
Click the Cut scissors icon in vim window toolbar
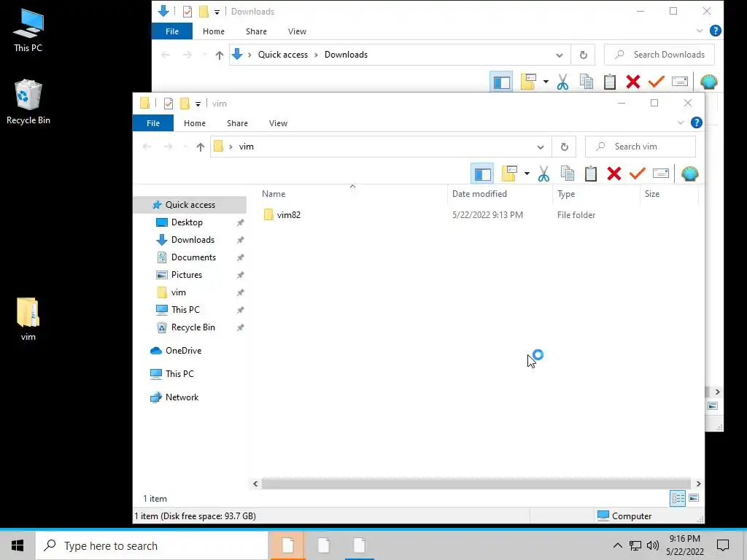coord(543,174)
